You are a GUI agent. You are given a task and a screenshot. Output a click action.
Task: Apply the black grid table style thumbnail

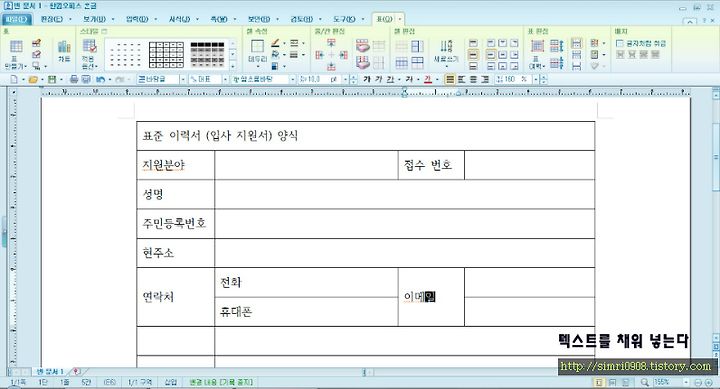coord(166,55)
